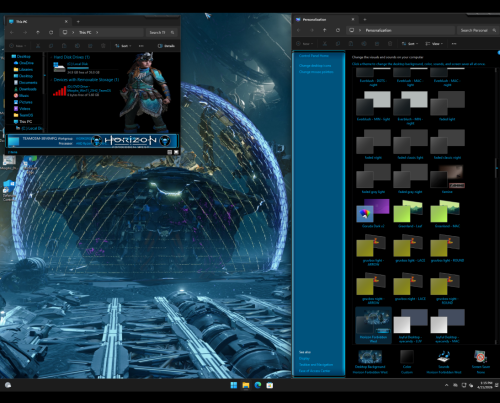This screenshot has width=500, height=403.
Task: Open Ease of Access Center link
Action: (x=314, y=371)
